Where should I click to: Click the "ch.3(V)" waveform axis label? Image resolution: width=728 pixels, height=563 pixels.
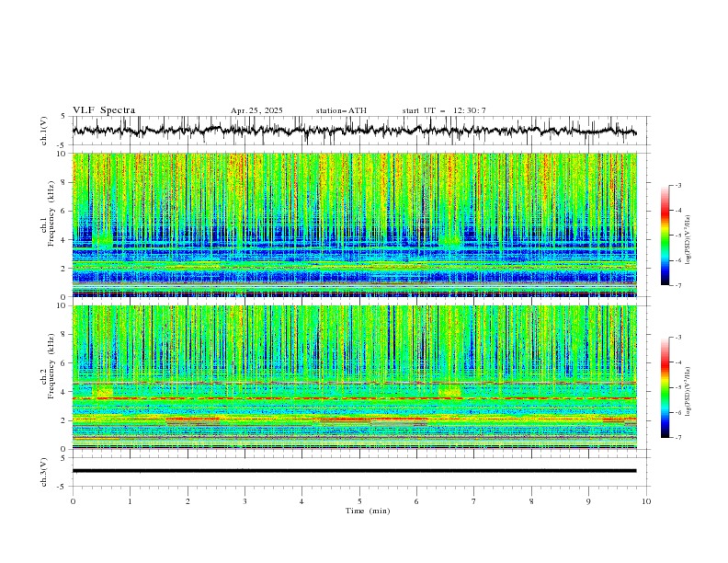click(44, 472)
